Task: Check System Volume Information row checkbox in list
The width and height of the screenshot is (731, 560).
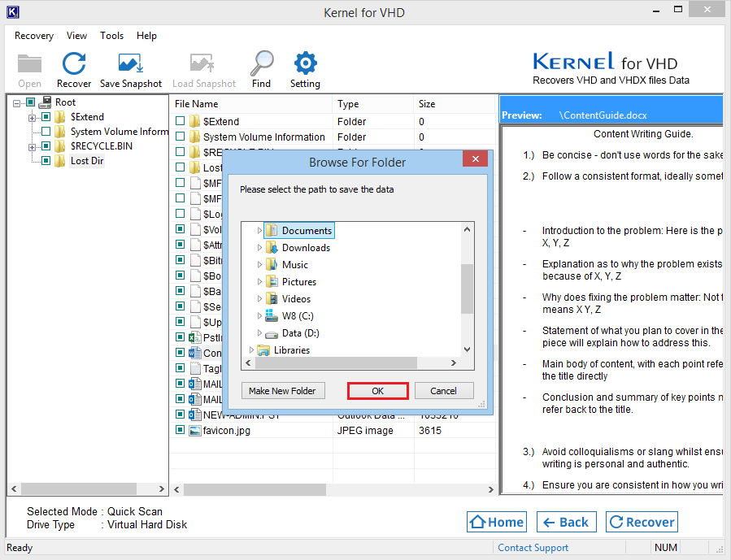Action: [x=180, y=137]
